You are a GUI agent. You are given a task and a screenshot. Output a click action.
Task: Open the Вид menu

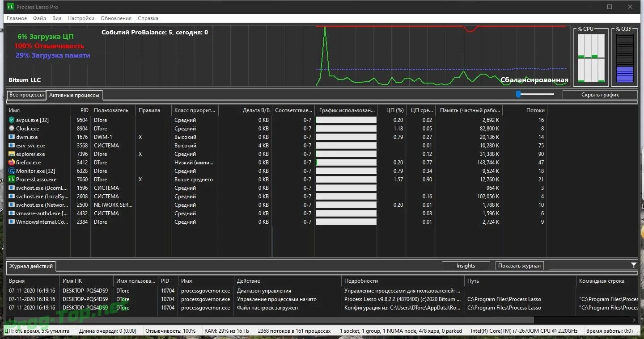click(57, 18)
